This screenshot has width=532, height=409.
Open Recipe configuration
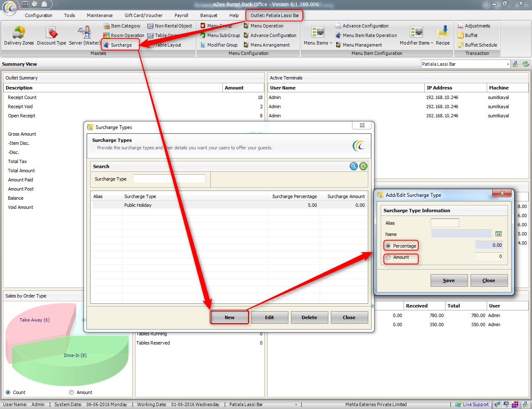pyautogui.click(x=443, y=35)
